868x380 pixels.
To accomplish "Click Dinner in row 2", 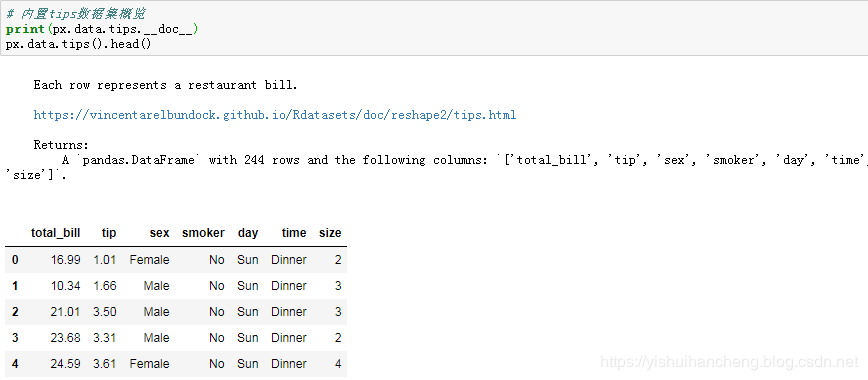I will point(288,312).
